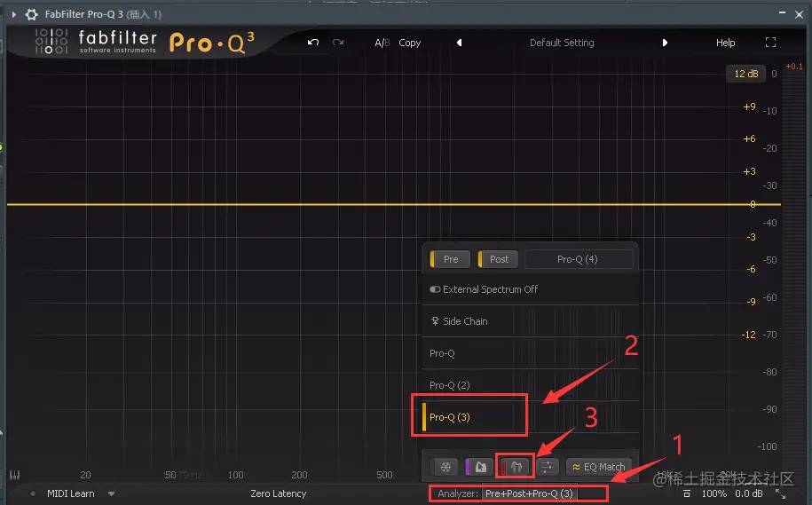Select Pro-Q (2) spectrum source
This screenshot has height=505, width=812.
(x=530, y=385)
